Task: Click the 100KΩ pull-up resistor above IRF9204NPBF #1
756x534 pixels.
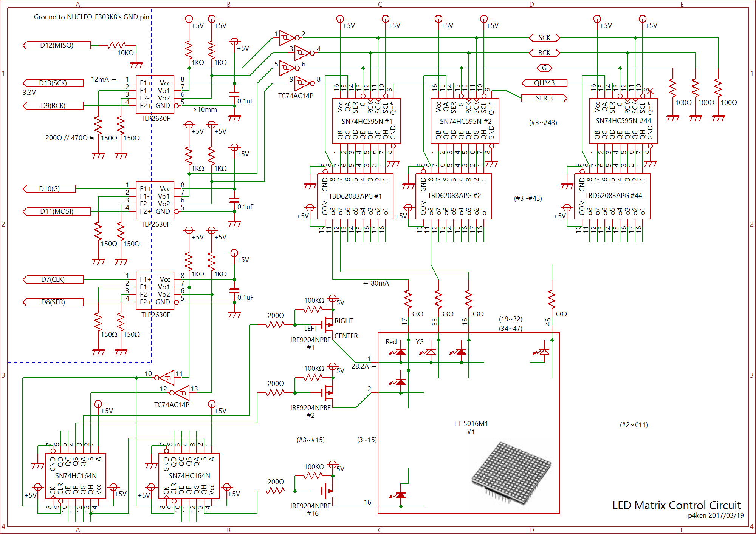Action: click(313, 310)
